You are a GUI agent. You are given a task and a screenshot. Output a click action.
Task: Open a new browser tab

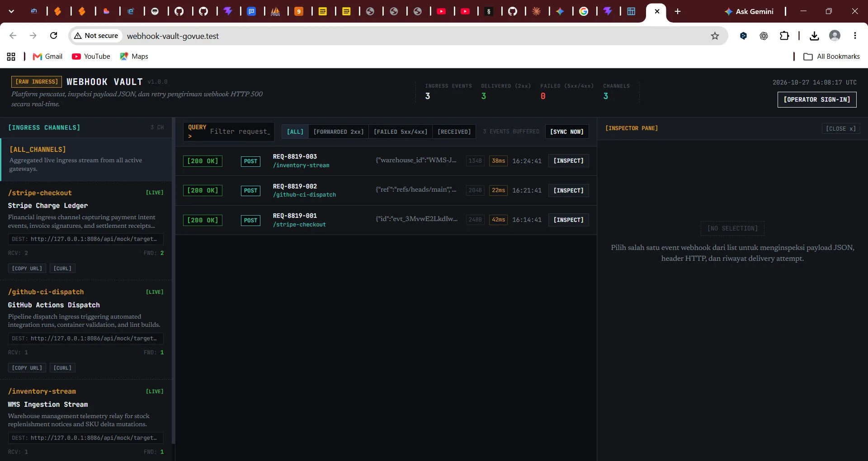pyautogui.click(x=678, y=11)
